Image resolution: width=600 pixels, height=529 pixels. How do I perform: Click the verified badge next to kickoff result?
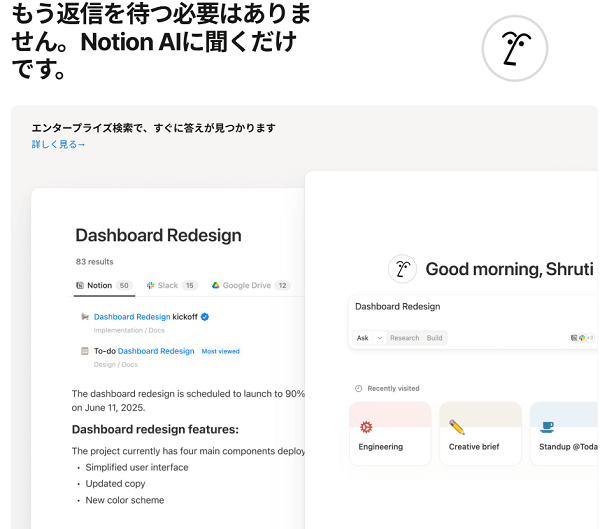[204, 317]
